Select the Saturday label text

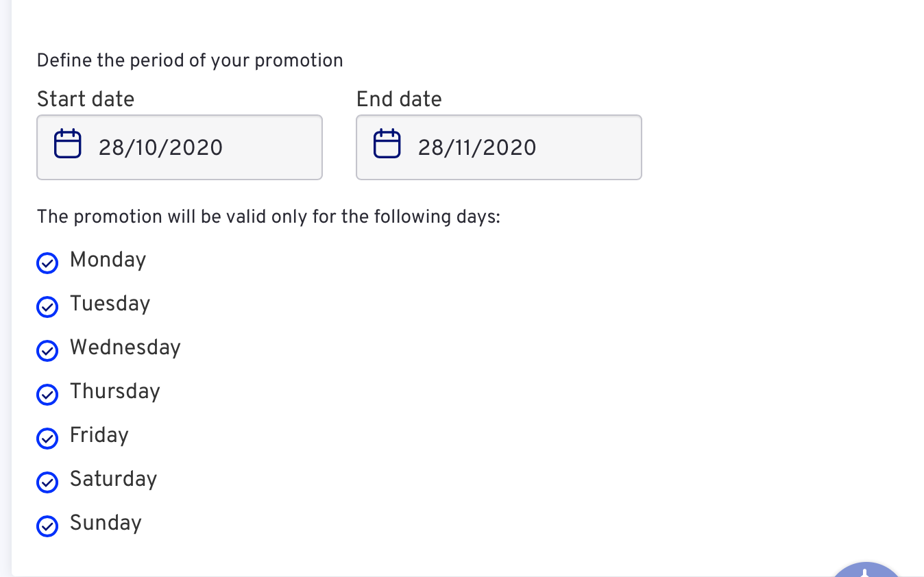coord(114,479)
